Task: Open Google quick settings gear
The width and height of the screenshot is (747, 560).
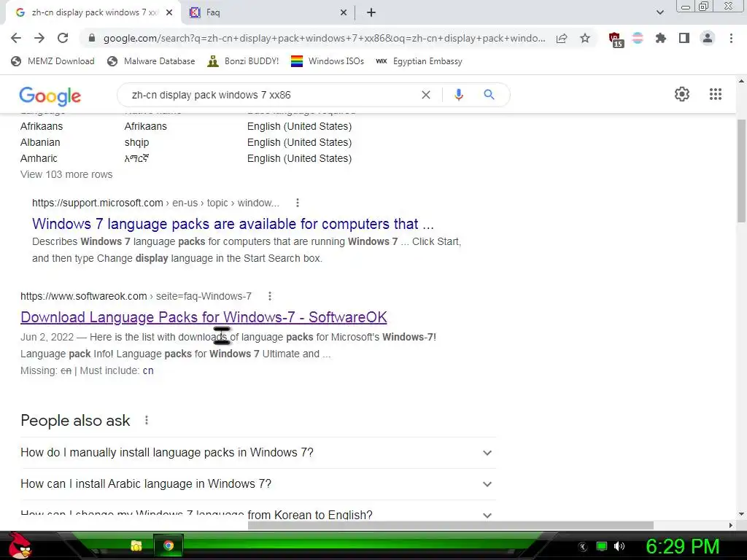Action: (682, 94)
